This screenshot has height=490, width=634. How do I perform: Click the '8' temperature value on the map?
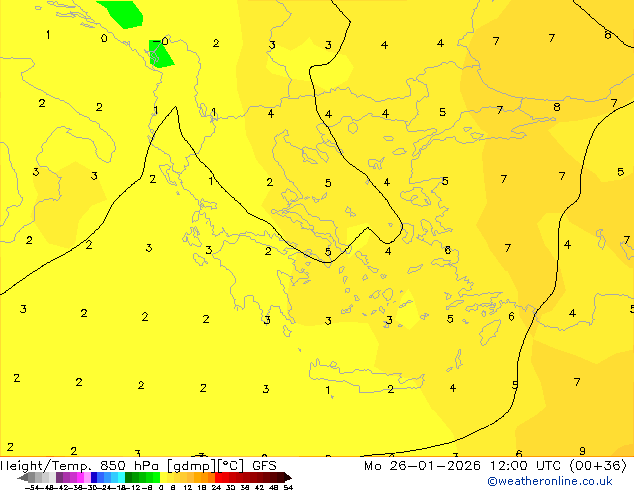557,107
